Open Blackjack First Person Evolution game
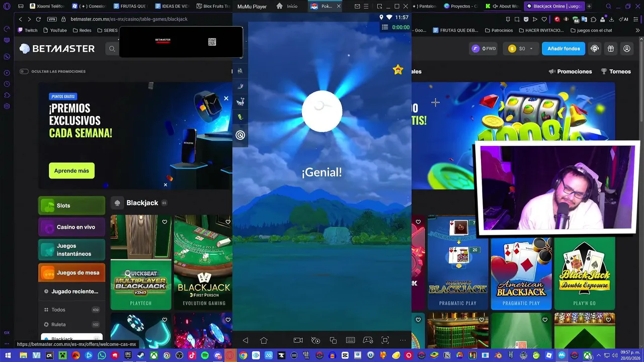The width and height of the screenshot is (644, 362). pos(203,262)
